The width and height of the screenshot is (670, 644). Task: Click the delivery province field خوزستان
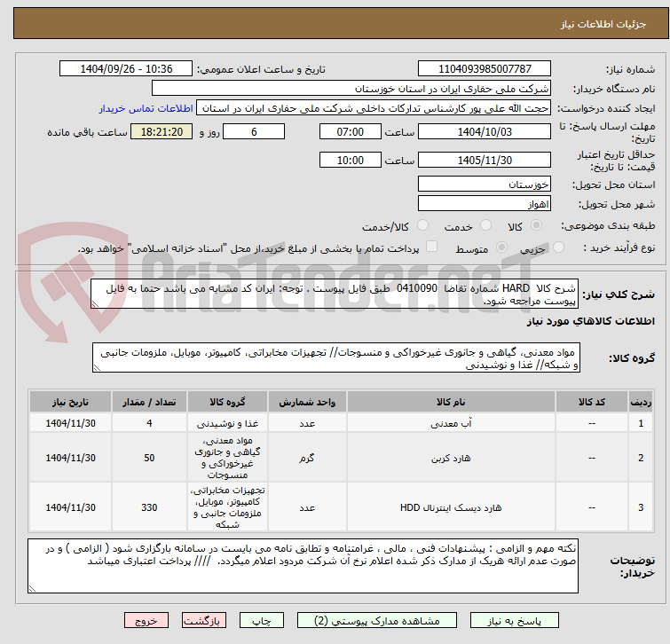click(x=485, y=184)
